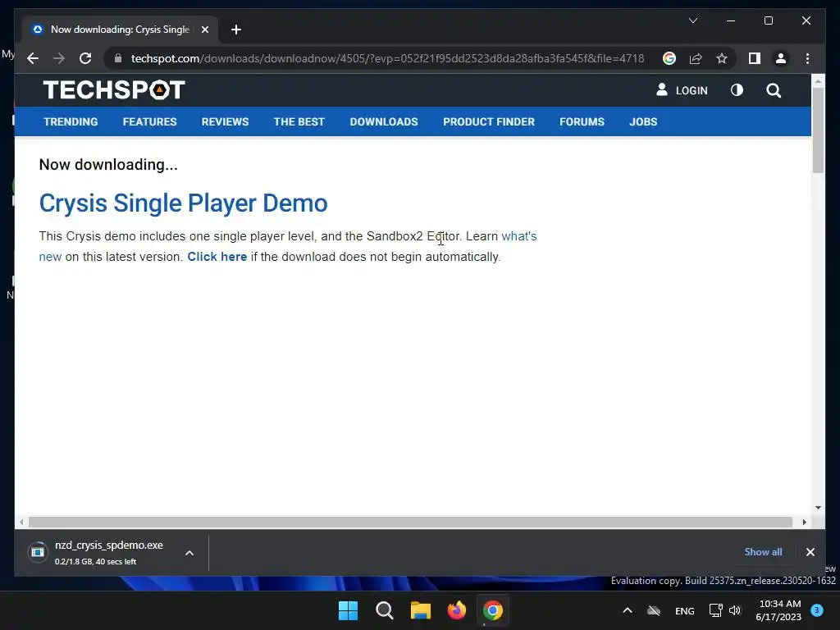Click the ENG language indicator
The width and height of the screenshot is (840, 630).
[685, 610]
